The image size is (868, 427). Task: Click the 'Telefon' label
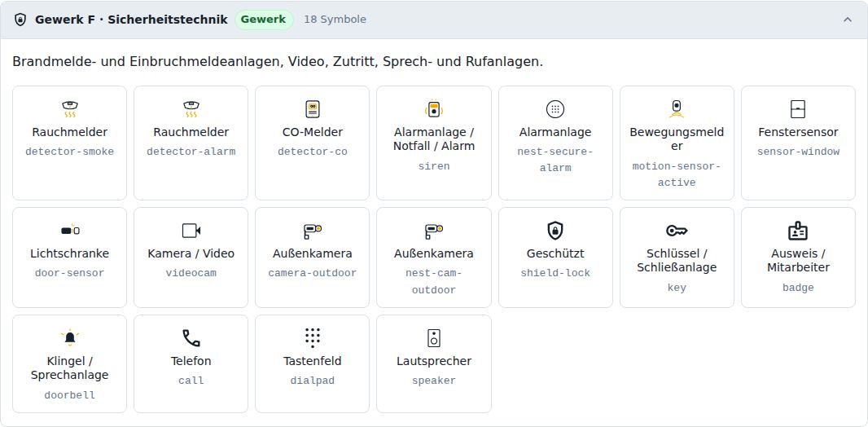pos(191,361)
